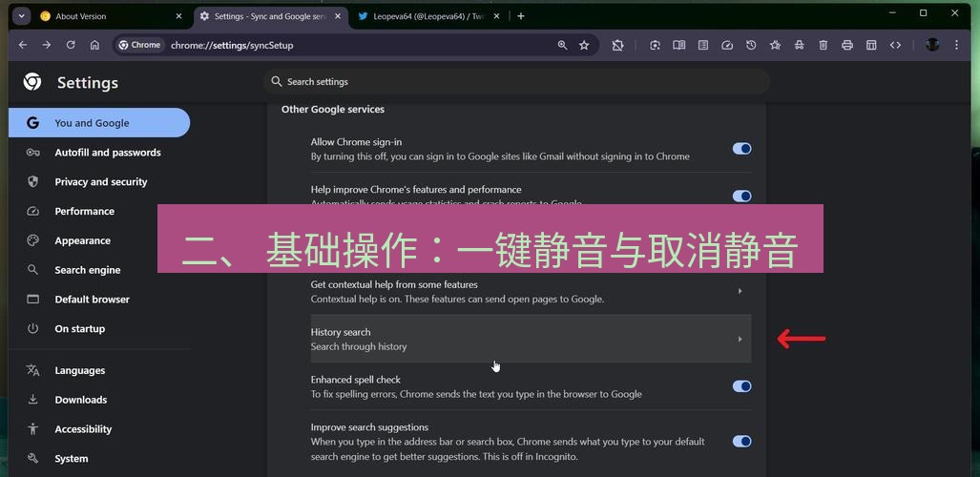Expand History search row arrow

(740, 339)
